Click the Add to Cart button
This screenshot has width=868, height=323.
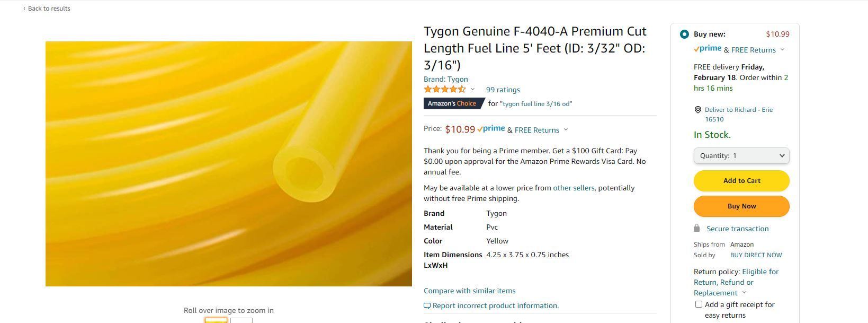coord(741,181)
